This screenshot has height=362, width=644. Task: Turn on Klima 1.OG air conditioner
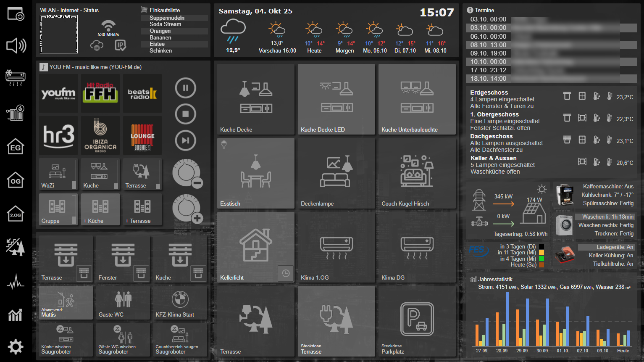coord(336,247)
